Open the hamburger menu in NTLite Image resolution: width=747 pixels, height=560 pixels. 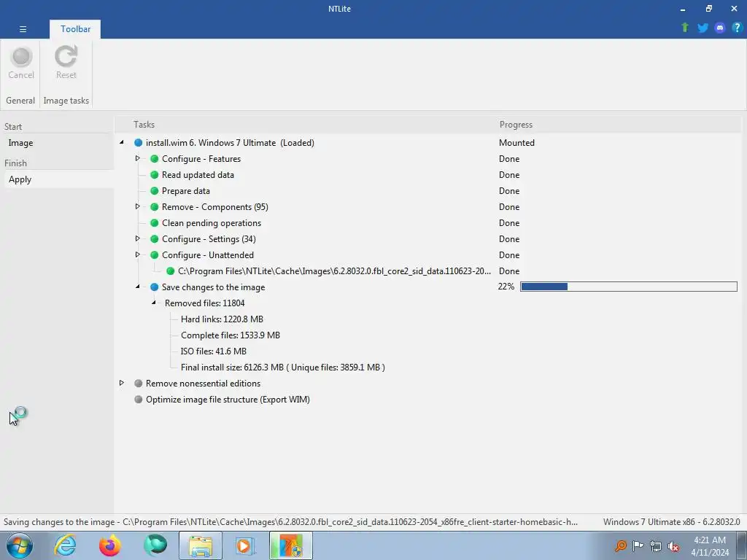click(x=23, y=29)
